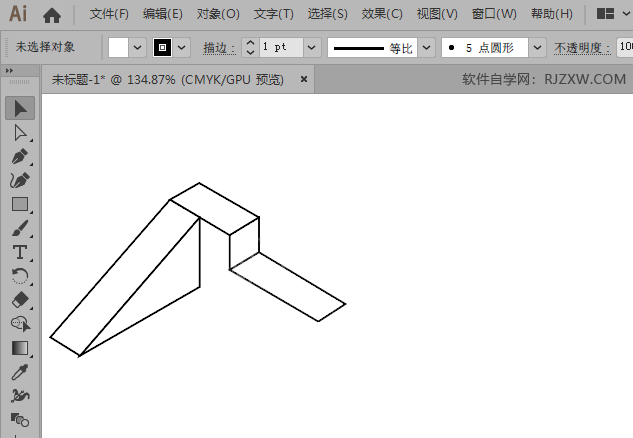Open the 5 点圆形 brush definition dropdown
The width and height of the screenshot is (633, 438).
537,48
